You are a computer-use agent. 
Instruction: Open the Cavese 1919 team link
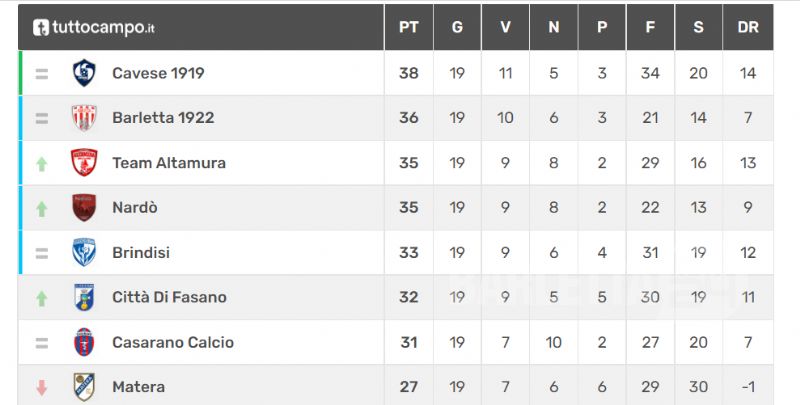coord(158,73)
